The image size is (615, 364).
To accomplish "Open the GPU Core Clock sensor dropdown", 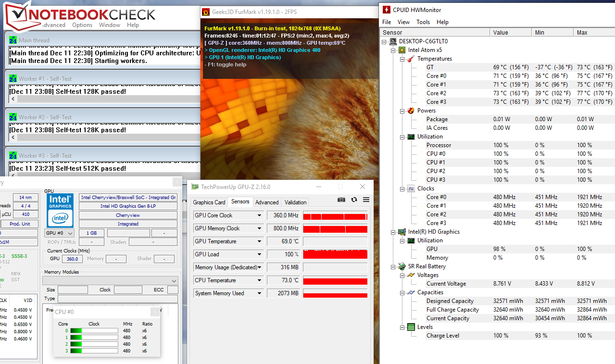I will pyautogui.click(x=260, y=215).
